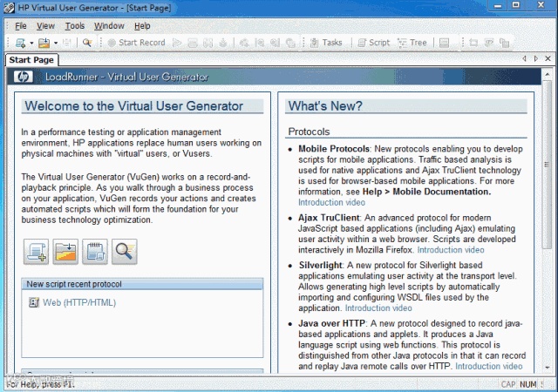Image resolution: width=558 pixels, height=392 pixels.
Task: Click the last greyed icon in the rightmost toolbar
Action: tap(504, 43)
